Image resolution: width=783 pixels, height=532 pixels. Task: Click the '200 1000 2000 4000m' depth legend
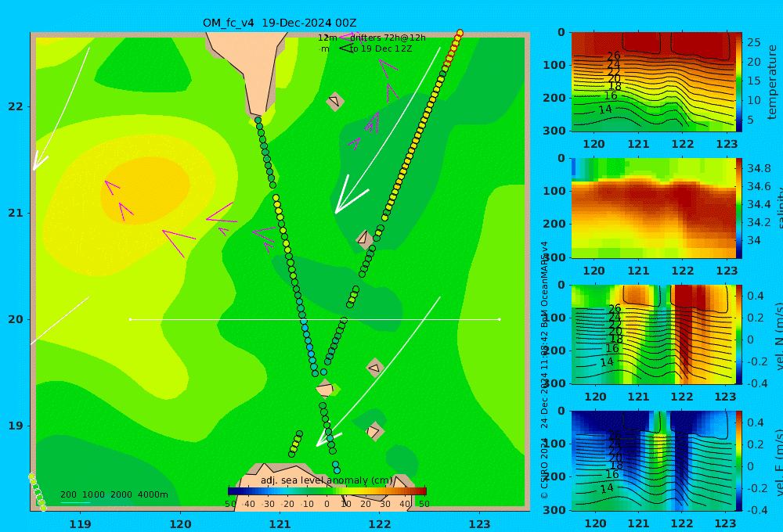[114, 494]
